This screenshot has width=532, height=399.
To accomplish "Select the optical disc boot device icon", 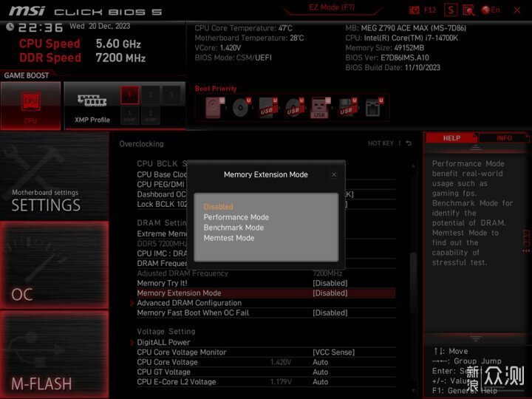I will (x=242, y=108).
